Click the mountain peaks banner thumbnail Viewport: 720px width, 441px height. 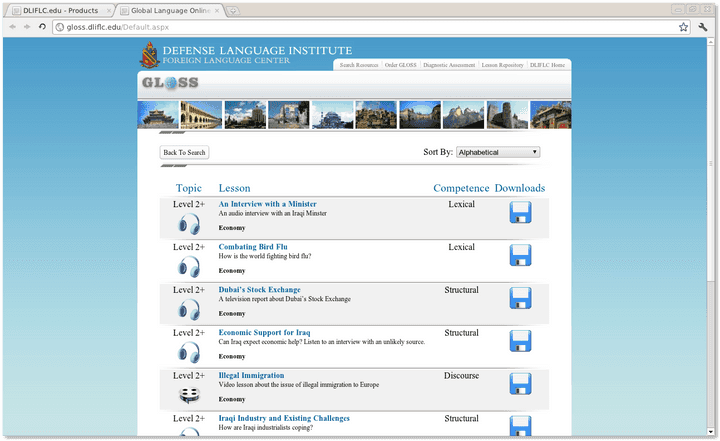tap(463, 115)
